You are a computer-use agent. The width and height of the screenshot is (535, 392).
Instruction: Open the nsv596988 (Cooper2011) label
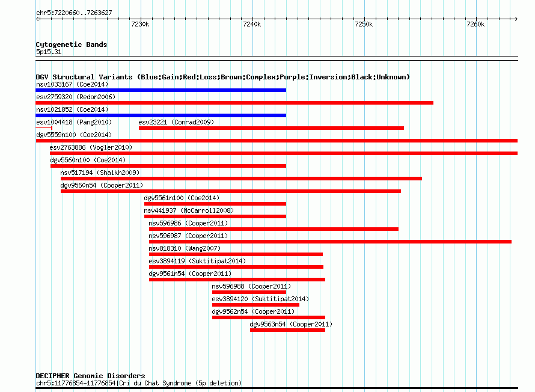pyautogui.click(x=251, y=286)
